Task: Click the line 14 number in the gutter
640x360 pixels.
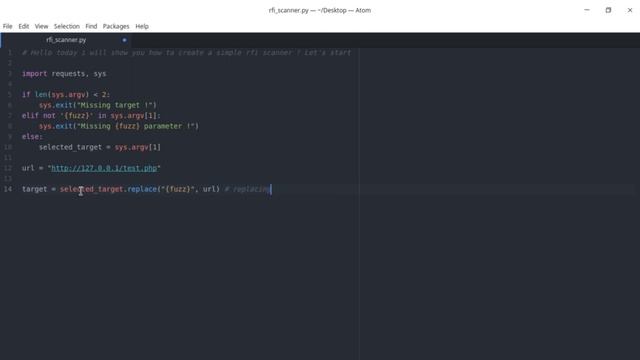Action: (x=8, y=189)
